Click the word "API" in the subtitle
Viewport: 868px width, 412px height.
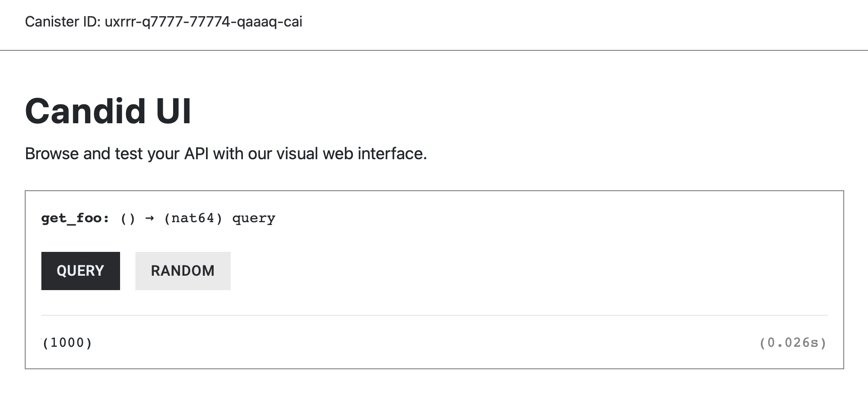tap(196, 154)
